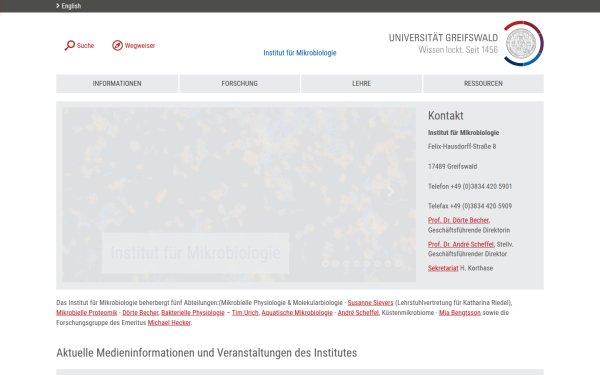The image size is (600, 375).
Task: Open Prof. Dr. André Scheffel contact link
Action: point(461,244)
